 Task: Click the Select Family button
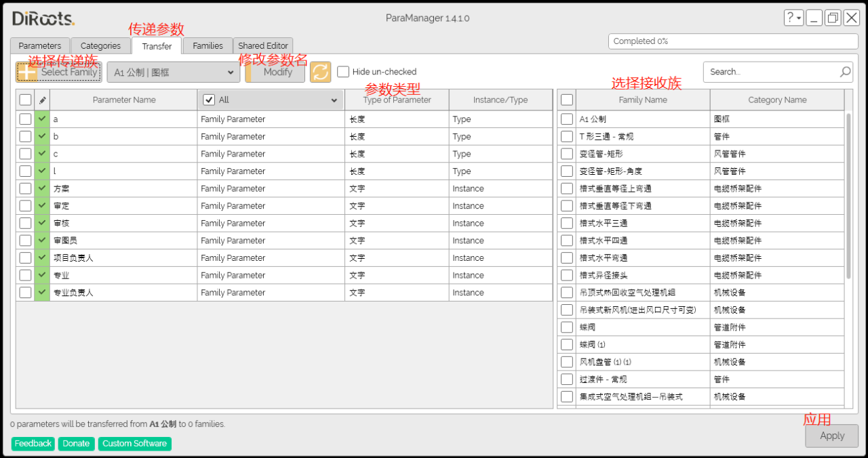pos(59,72)
